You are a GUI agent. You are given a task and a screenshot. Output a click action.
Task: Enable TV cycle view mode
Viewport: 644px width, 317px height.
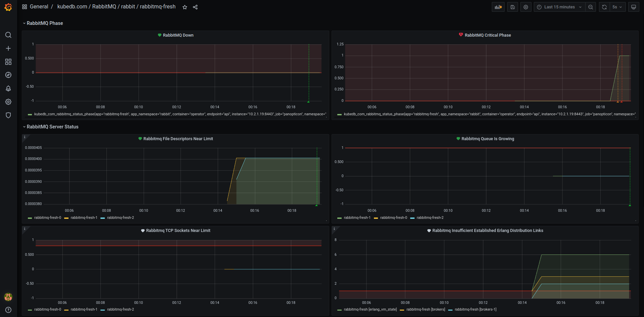click(633, 7)
